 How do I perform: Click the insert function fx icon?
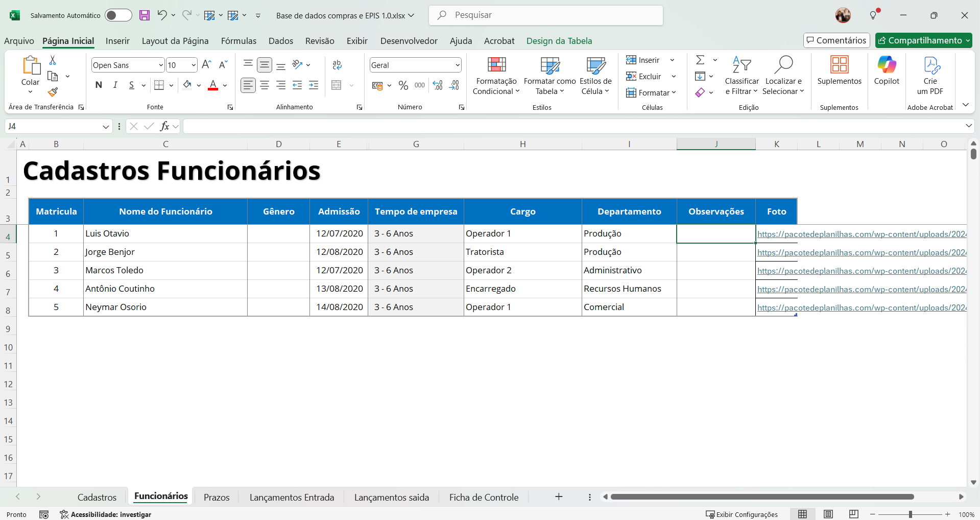[x=164, y=126]
